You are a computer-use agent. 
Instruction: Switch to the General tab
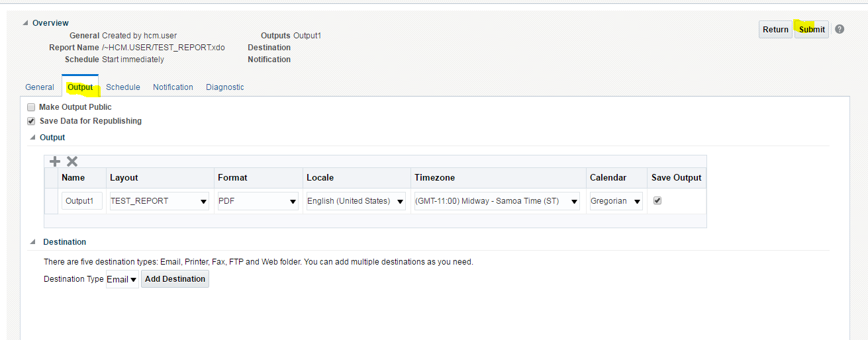[40, 87]
